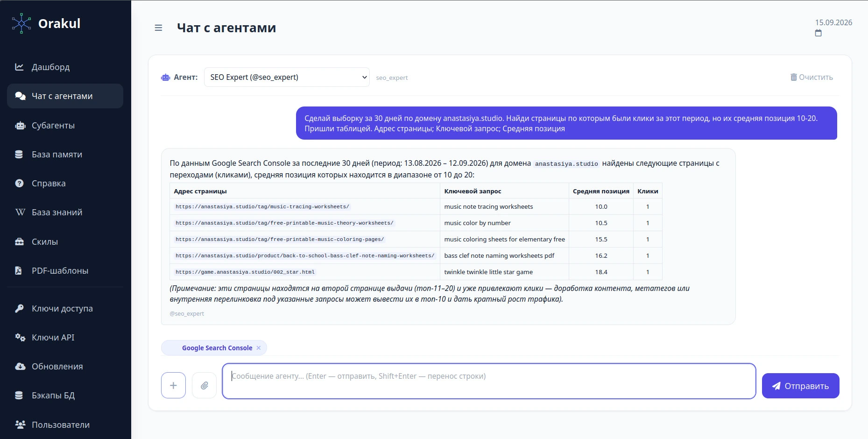This screenshot has width=868, height=439.
Task: Click the PDF-шаблоны file icon
Action: pyautogui.click(x=18, y=270)
